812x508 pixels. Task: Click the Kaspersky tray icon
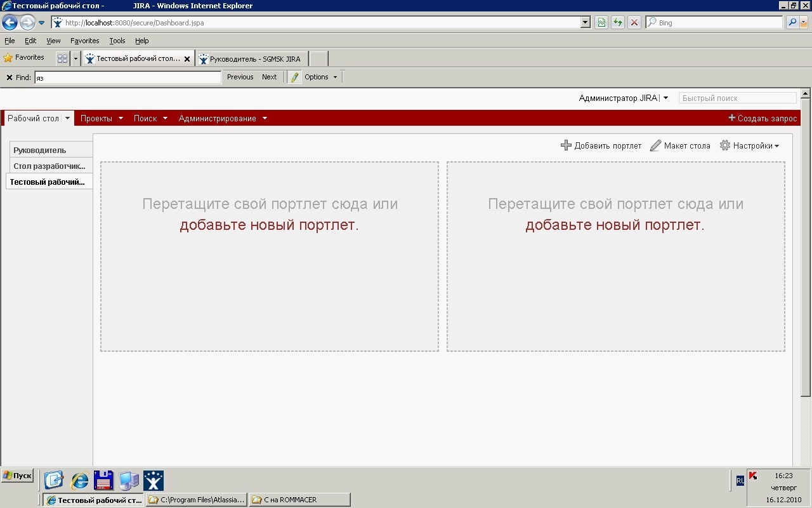point(753,476)
